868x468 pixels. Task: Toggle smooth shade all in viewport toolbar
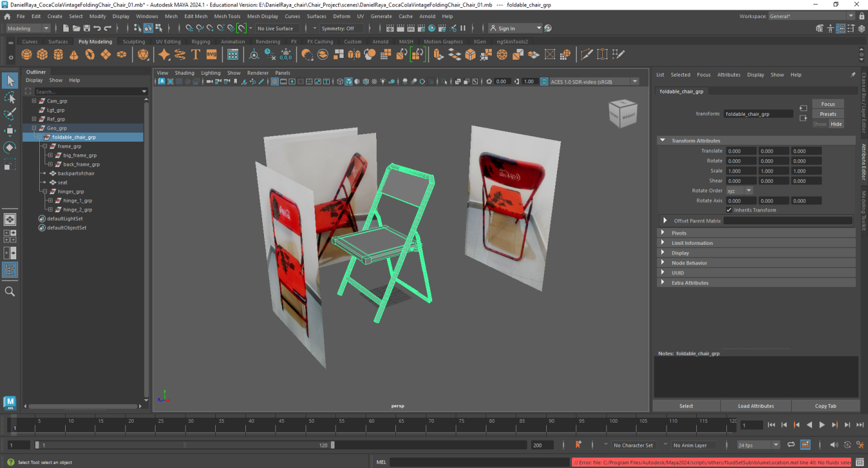click(349, 81)
